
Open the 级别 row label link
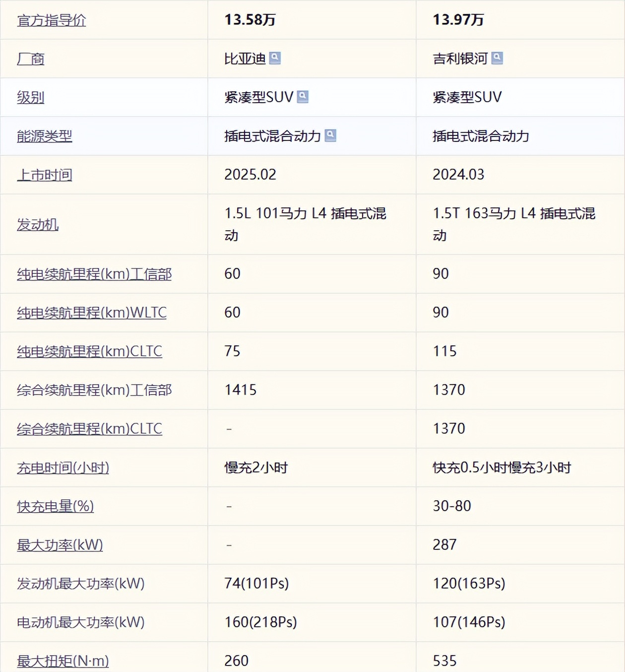click(31, 97)
